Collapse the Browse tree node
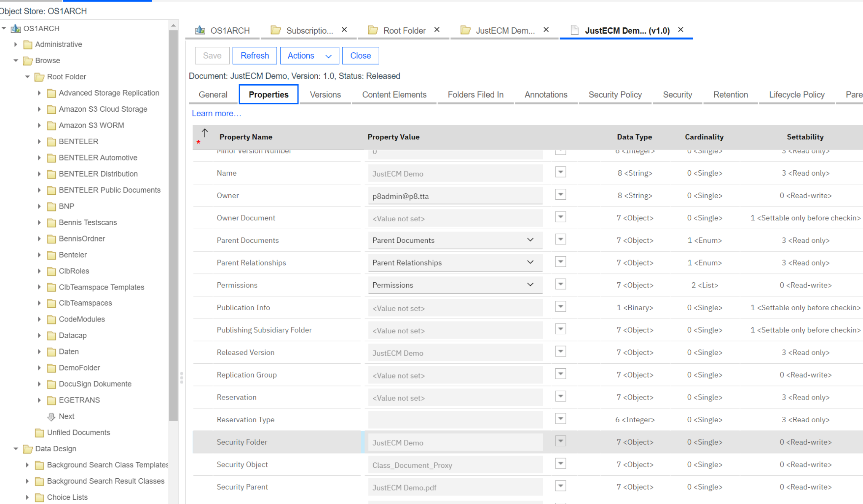The image size is (863, 504). 16,60
